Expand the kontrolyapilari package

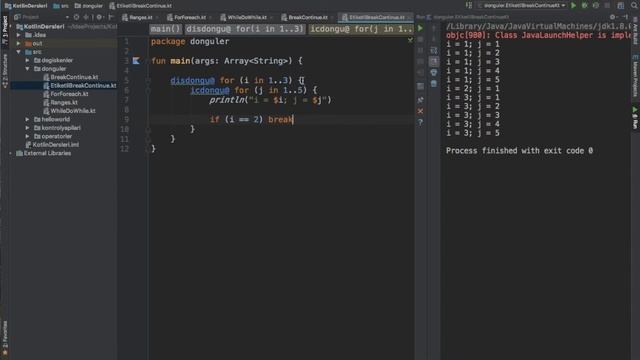27,128
